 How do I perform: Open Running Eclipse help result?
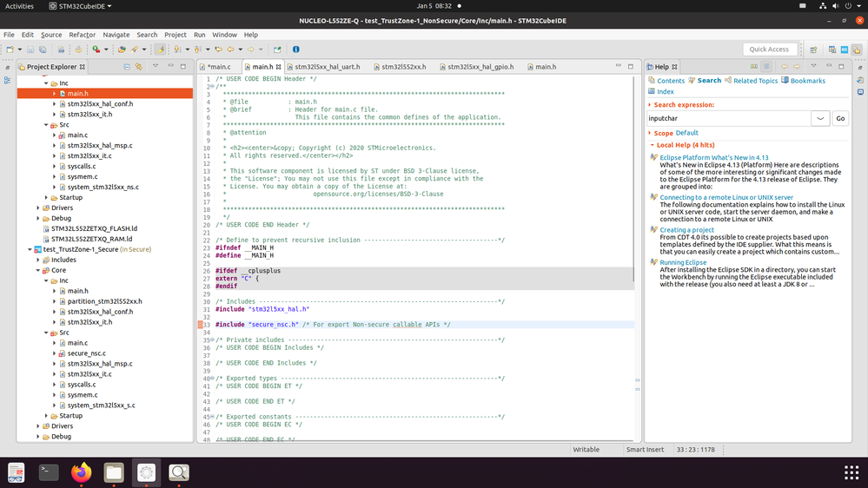(x=683, y=262)
